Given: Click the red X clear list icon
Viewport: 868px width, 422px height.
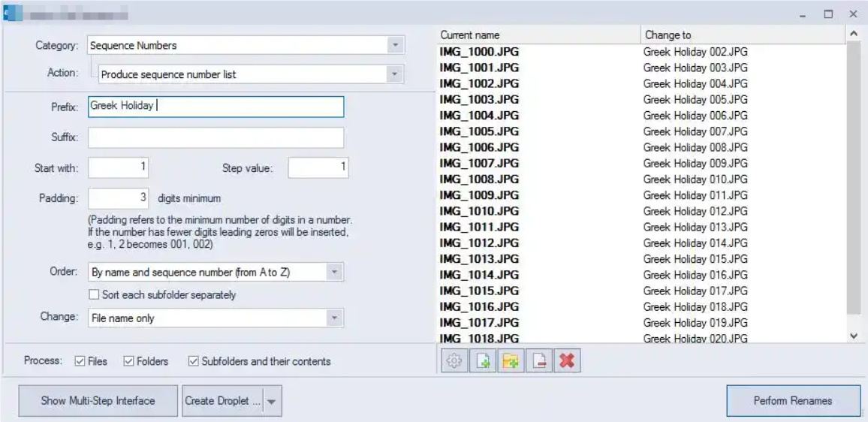Looking at the screenshot, I should 567,361.
